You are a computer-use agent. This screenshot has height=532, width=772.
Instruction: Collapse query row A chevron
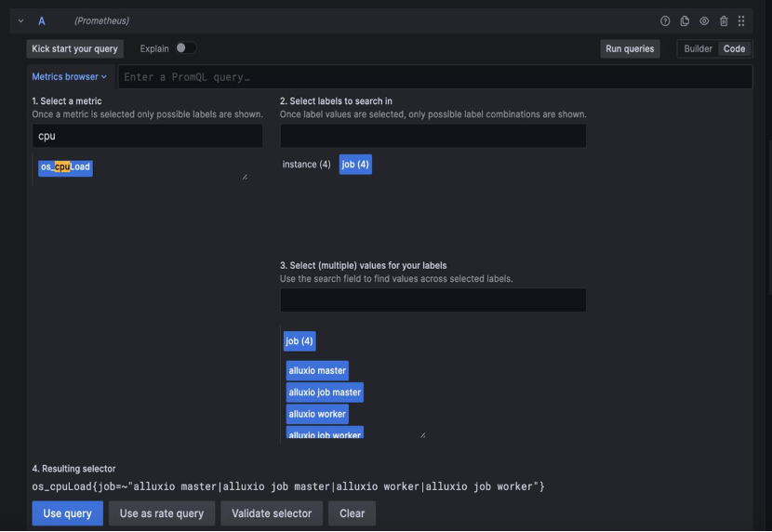tap(20, 20)
